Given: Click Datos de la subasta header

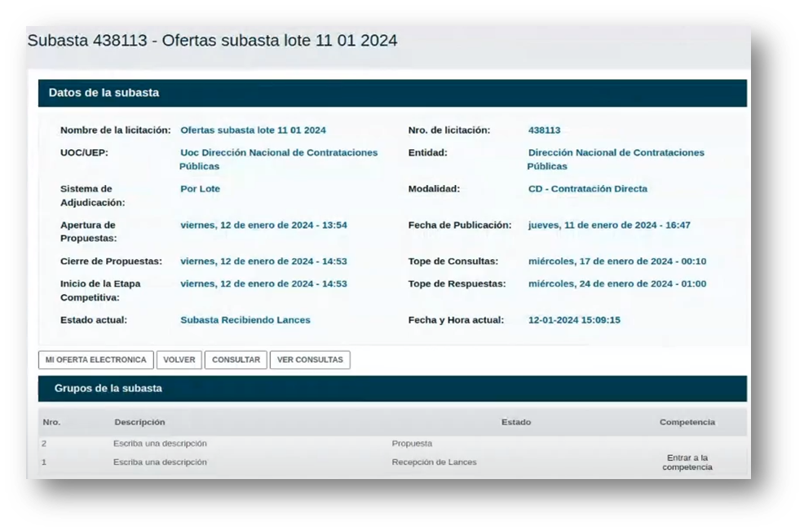Looking at the screenshot, I should point(392,93).
